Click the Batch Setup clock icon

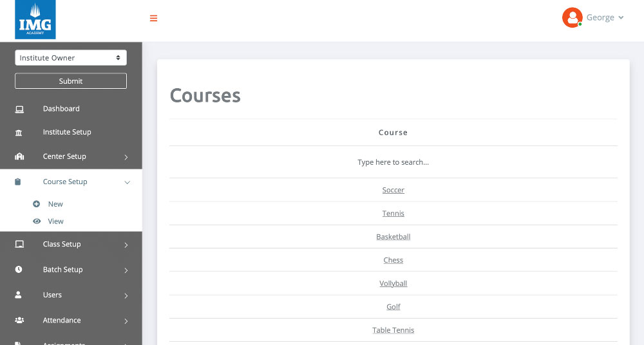tap(19, 270)
